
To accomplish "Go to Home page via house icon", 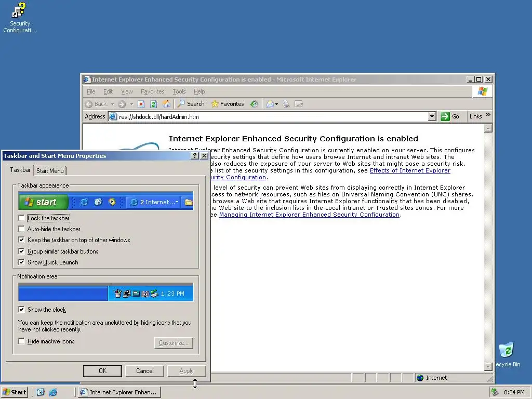I will [x=166, y=104].
